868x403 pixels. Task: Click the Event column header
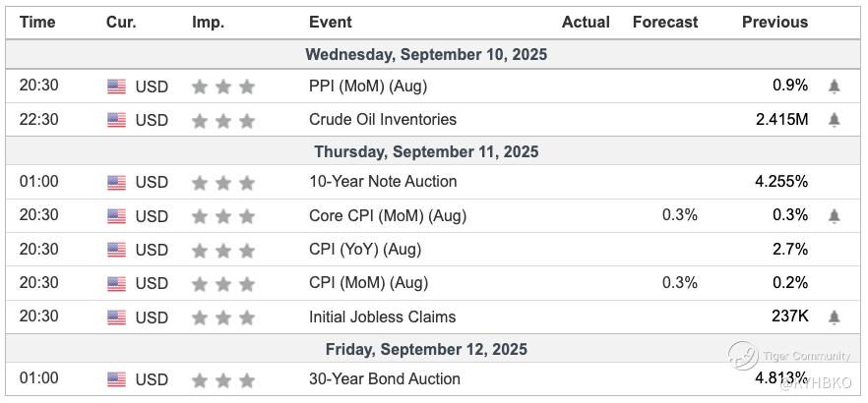coord(330,22)
